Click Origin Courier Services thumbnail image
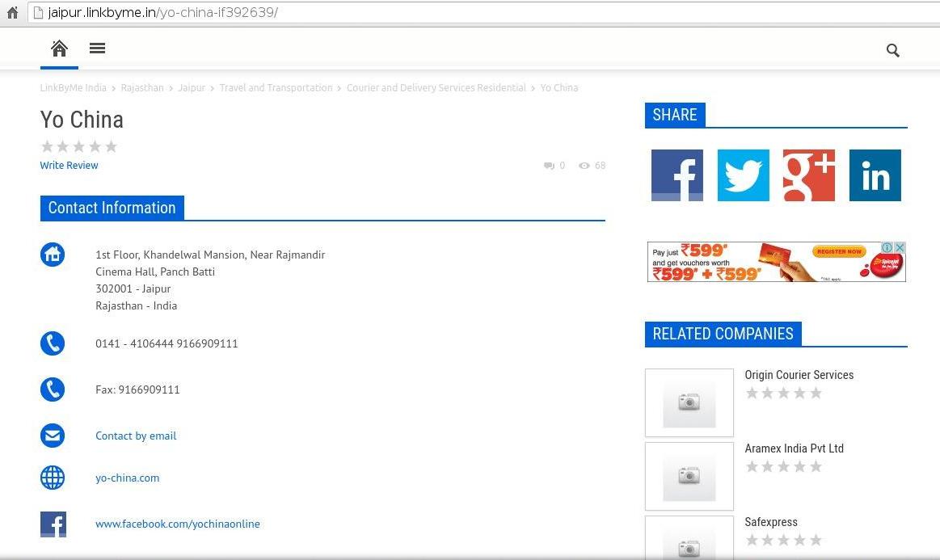Viewport: 940px width, 560px height. 689,403
